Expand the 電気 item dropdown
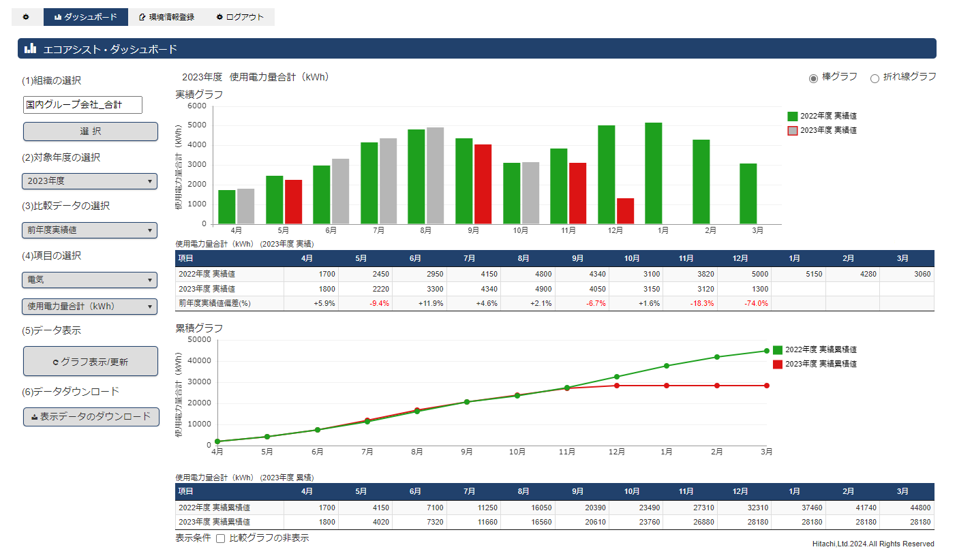Viewport: 957px width, 560px height. 89,280
